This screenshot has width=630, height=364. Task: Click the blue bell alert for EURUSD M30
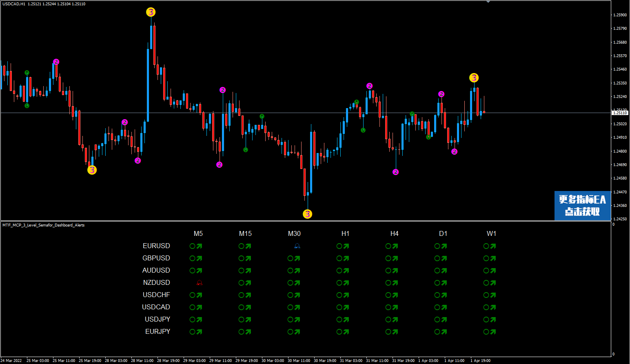click(297, 246)
